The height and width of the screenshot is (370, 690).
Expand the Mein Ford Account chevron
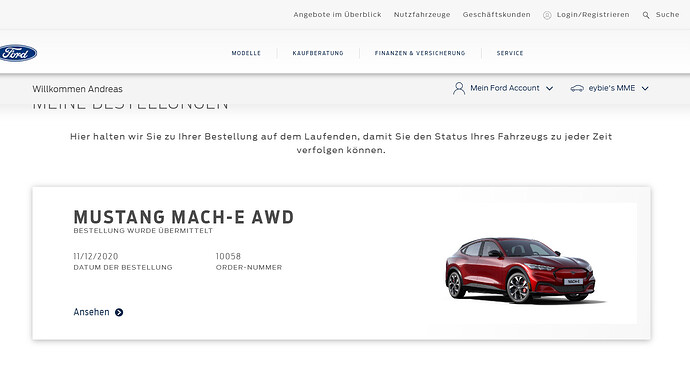click(x=549, y=88)
